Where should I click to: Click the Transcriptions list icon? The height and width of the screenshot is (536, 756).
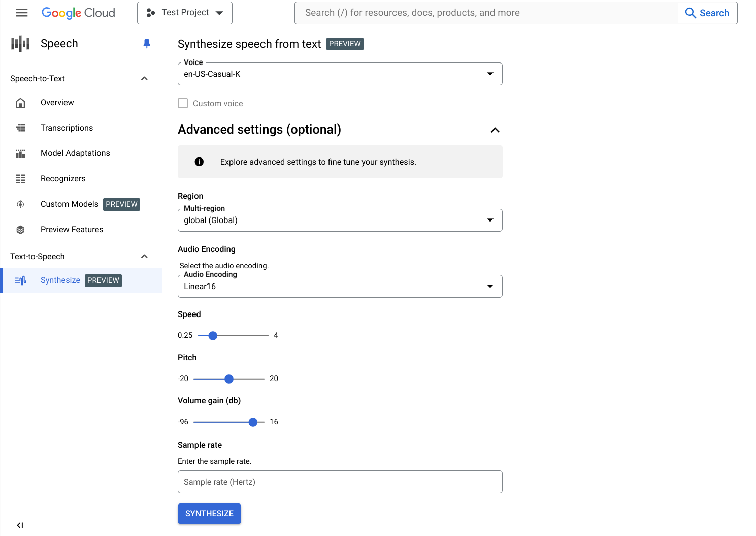coord(20,128)
